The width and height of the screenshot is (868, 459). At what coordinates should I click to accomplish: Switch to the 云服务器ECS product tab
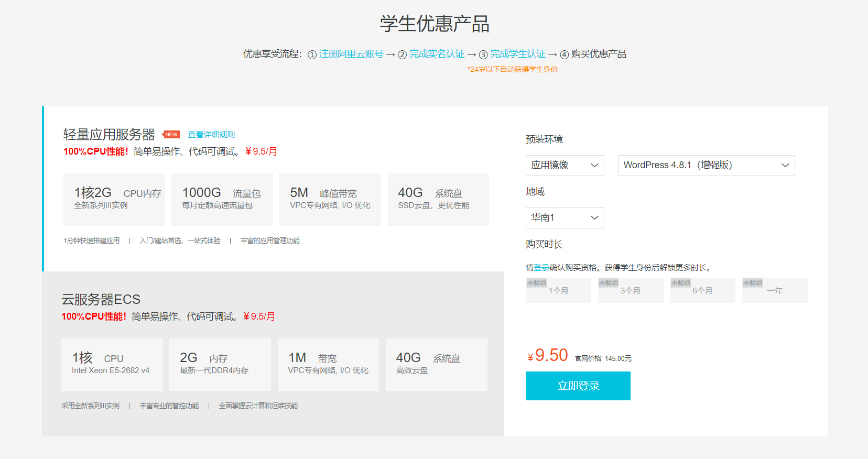click(x=101, y=299)
